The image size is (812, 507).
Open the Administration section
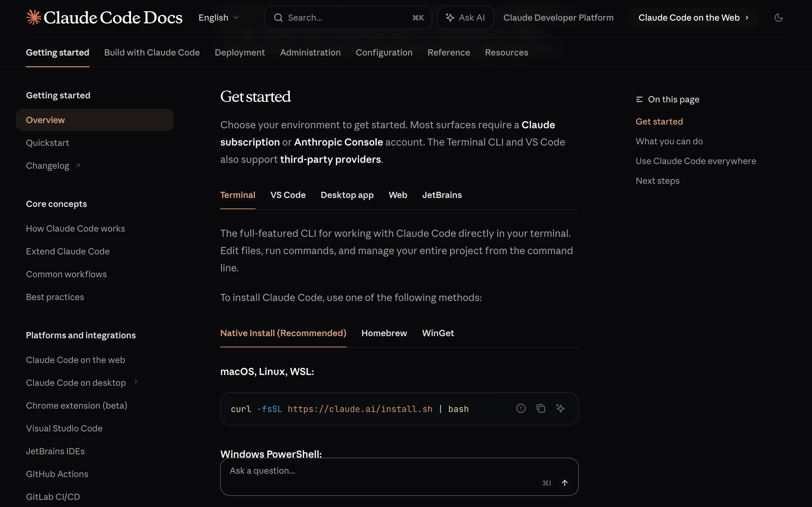click(310, 52)
